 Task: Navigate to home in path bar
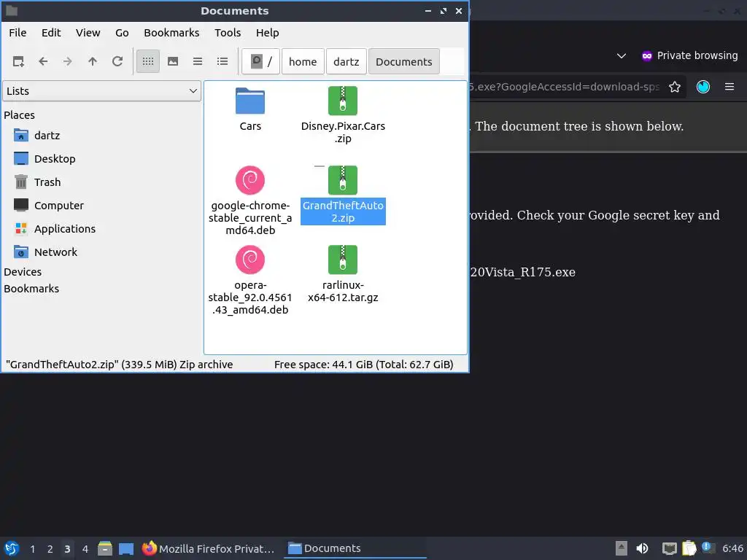[303, 61]
